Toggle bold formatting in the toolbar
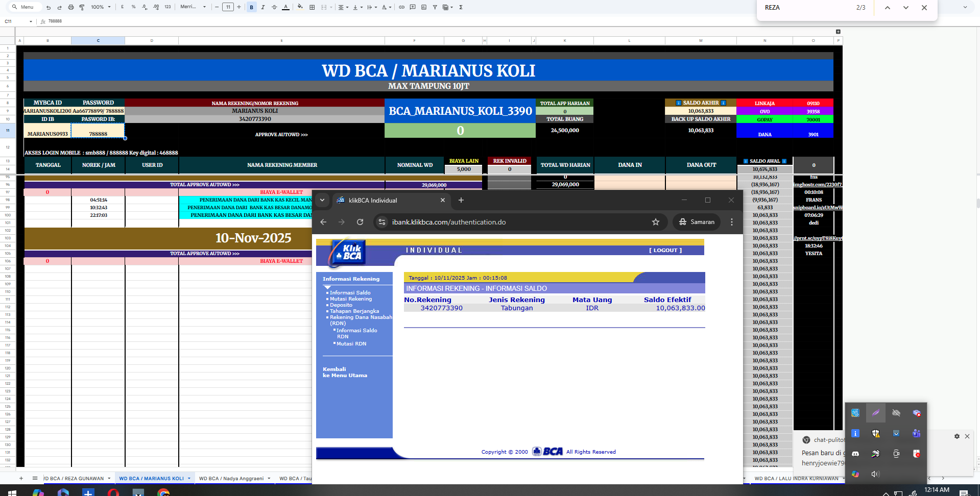Image resolution: width=980 pixels, height=496 pixels. (251, 7)
